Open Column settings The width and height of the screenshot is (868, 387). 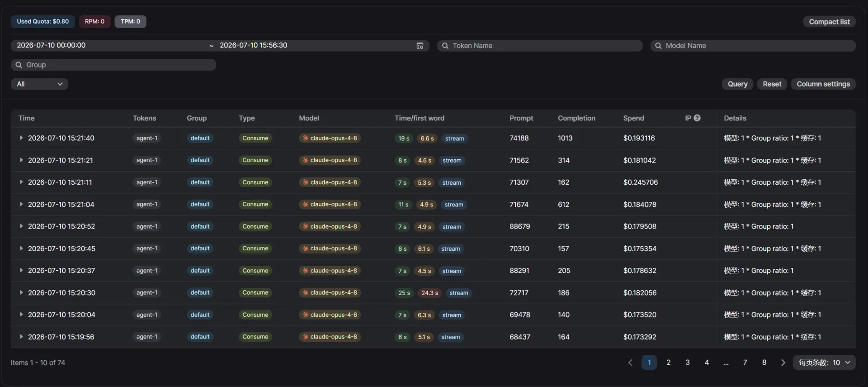[x=823, y=84]
